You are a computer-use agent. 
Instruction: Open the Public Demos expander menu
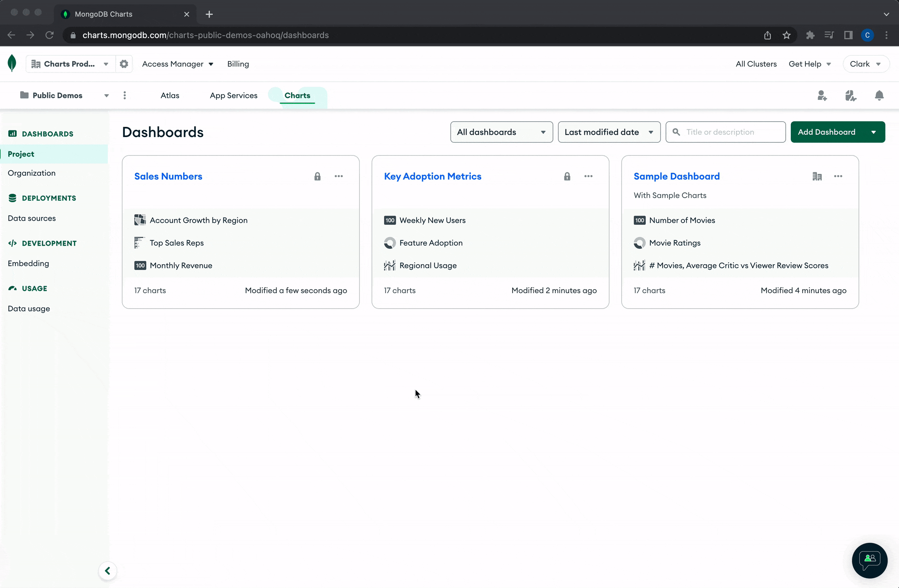(x=106, y=95)
